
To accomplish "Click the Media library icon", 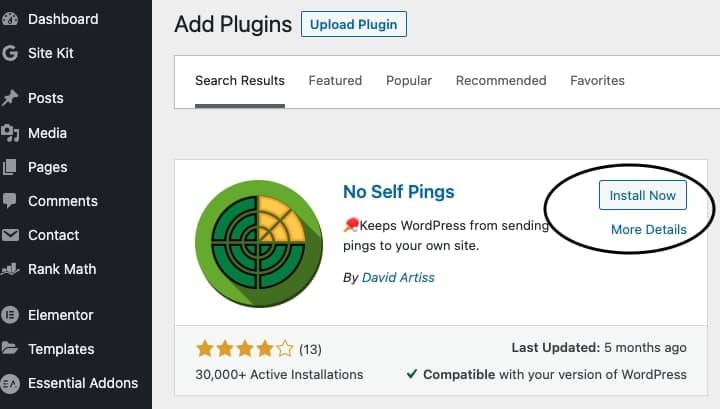I will 9,133.
